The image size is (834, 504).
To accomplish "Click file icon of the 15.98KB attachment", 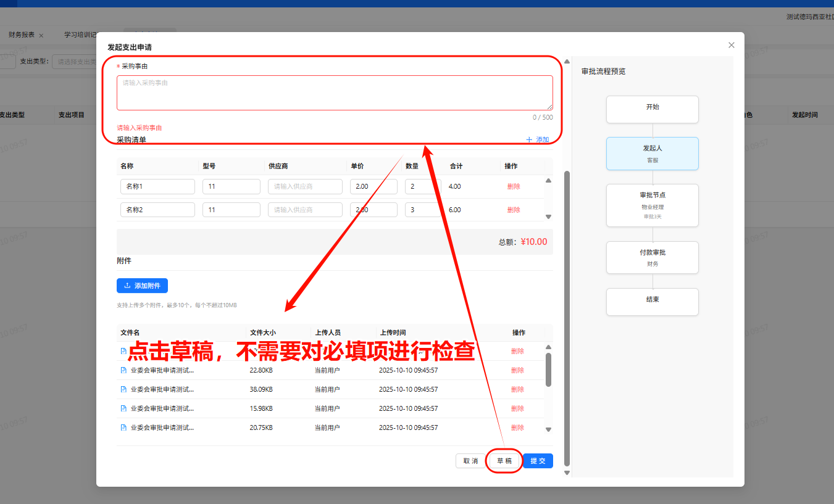I will point(123,409).
